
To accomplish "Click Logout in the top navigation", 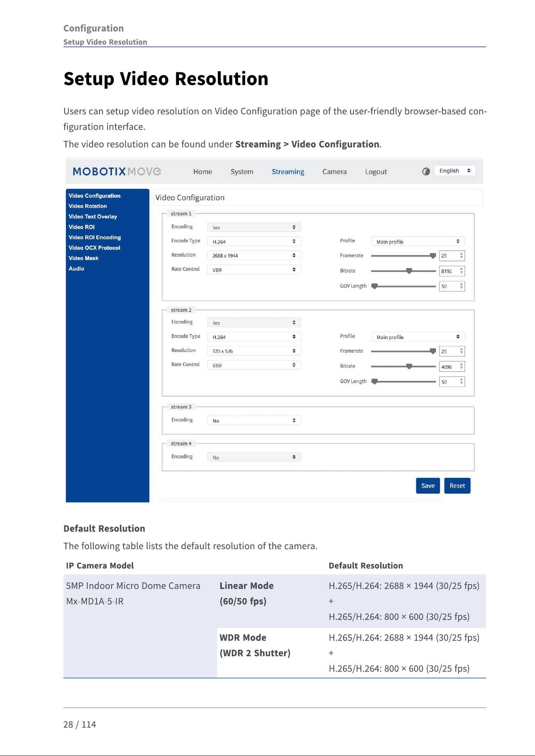I will (376, 172).
